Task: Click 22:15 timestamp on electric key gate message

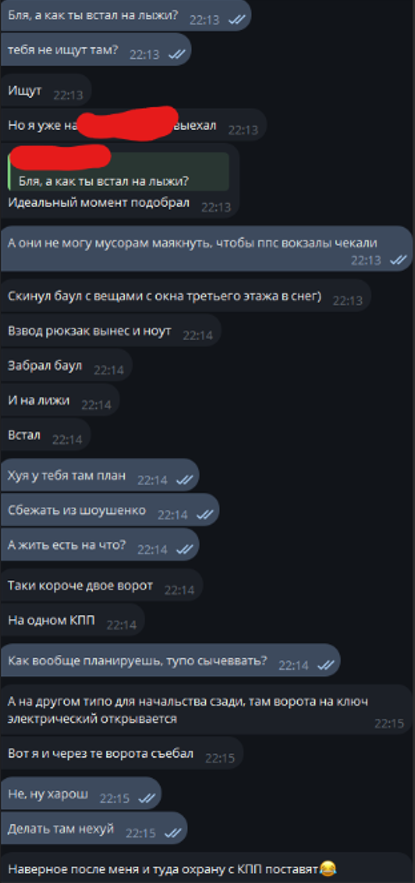Action: point(389,724)
